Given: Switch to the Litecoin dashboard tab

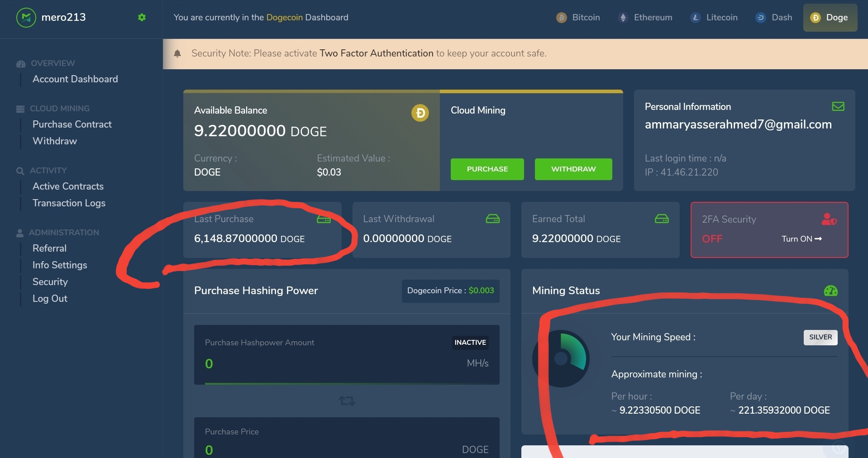Looking at the screenshot, I should [x=714, y=18].
